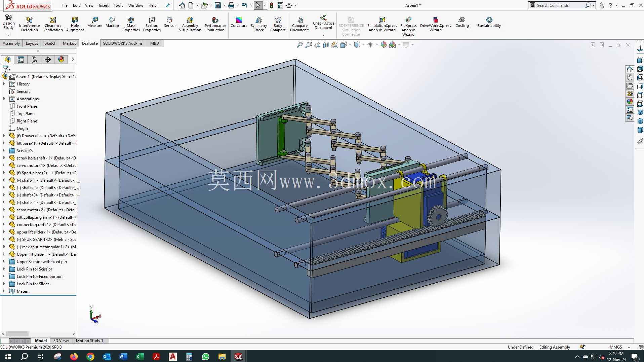Expand the Scissior's folder

(x=4, y=151)
